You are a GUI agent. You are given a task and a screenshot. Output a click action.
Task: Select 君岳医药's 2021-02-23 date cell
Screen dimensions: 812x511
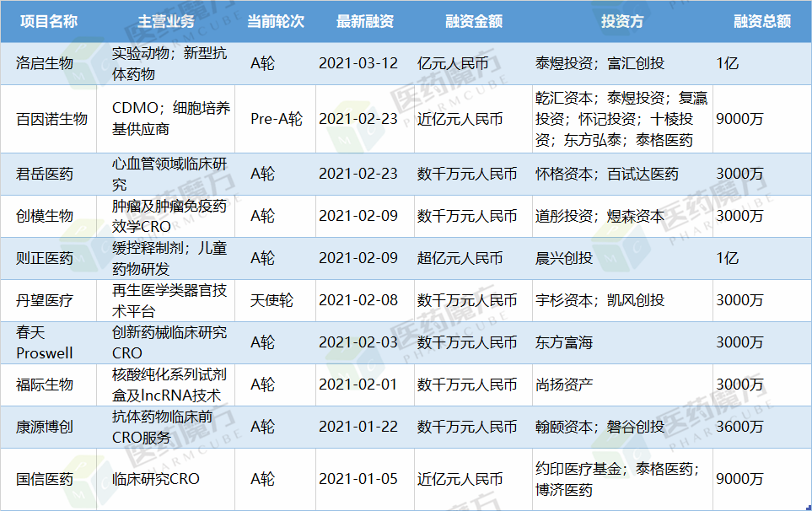[365, 174]
